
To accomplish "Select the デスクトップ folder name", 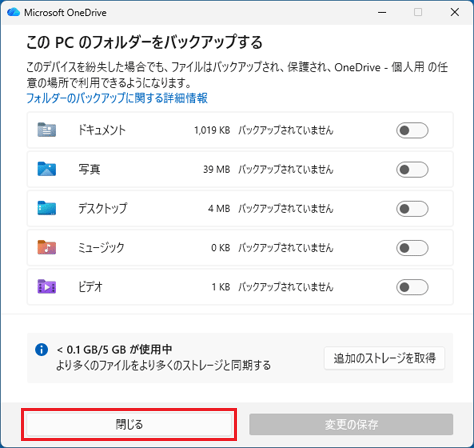I will (103, 208).
